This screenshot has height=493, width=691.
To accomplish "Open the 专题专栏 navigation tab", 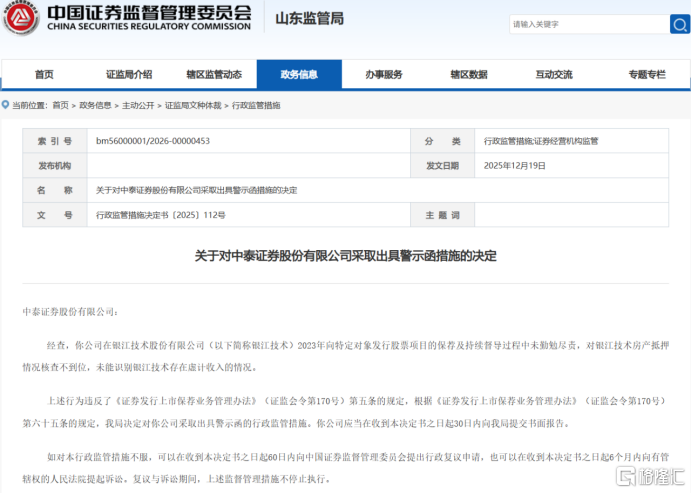I will [647, 74].
